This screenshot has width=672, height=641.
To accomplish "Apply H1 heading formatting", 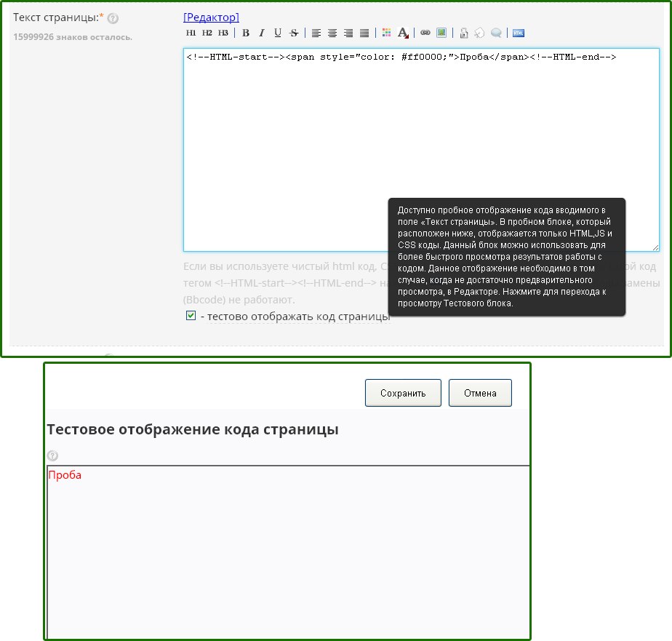I will [191, 33].
